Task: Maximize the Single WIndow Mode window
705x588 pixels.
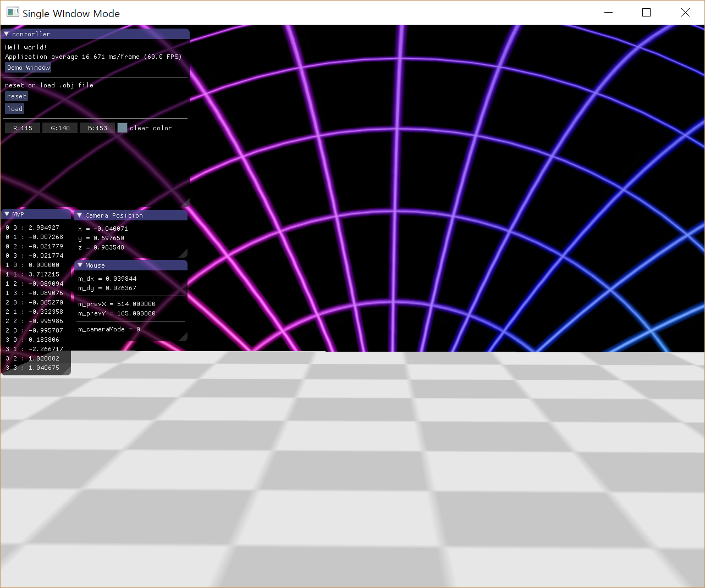Action: tap(647, 13)
